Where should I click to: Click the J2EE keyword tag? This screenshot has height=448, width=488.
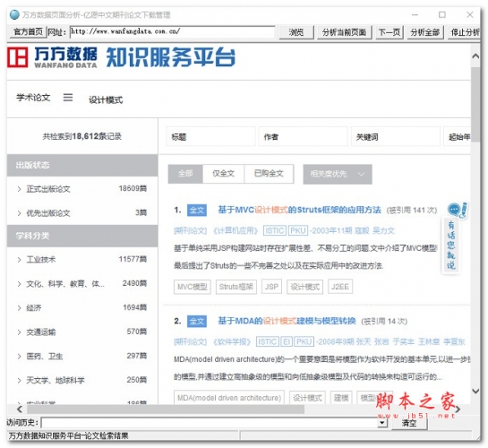(340, 287)
